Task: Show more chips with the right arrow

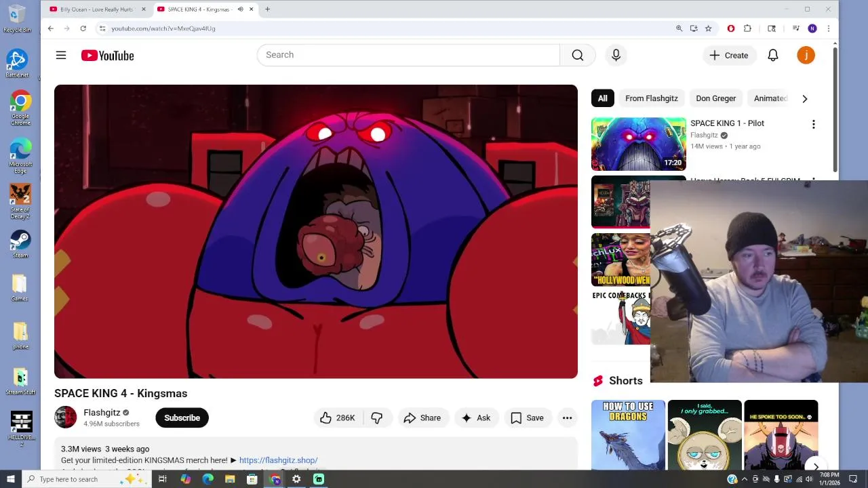Action: coord(805,99)
